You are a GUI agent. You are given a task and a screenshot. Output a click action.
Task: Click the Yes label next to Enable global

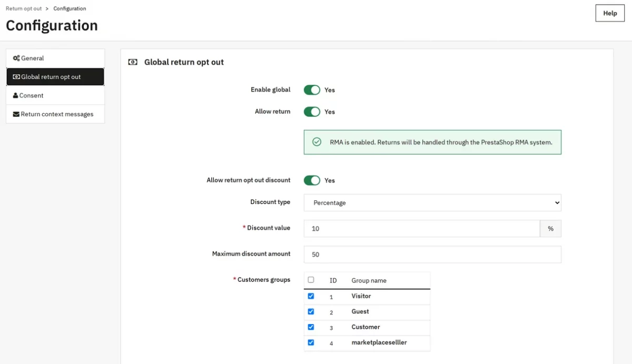(330, 90)
